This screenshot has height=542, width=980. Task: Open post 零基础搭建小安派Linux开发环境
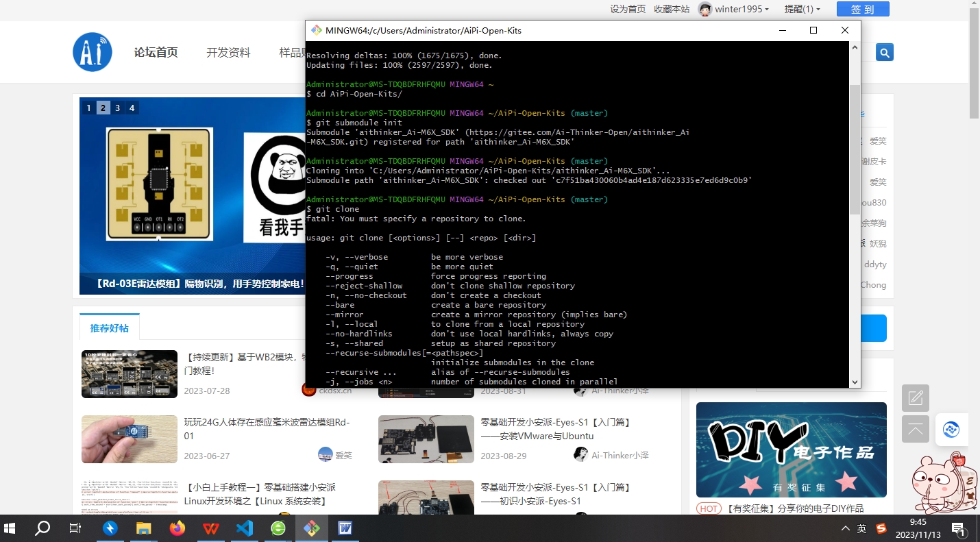point(260,494)
